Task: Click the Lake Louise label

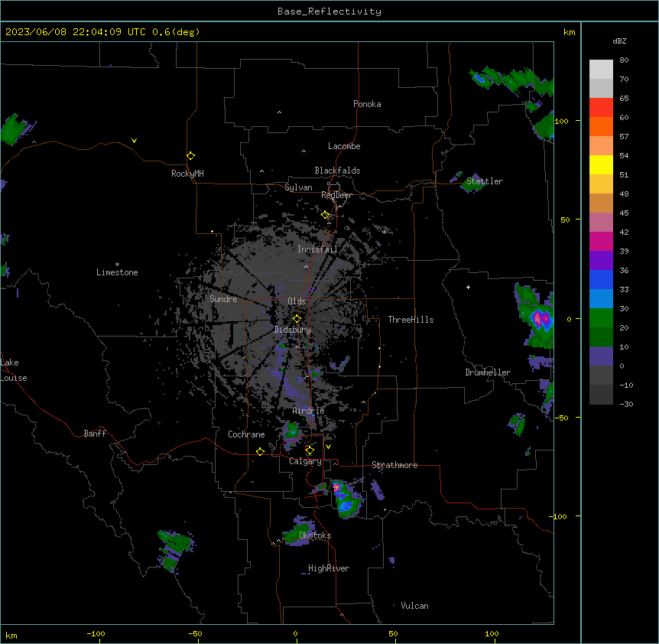Action: tap(14, 370)
